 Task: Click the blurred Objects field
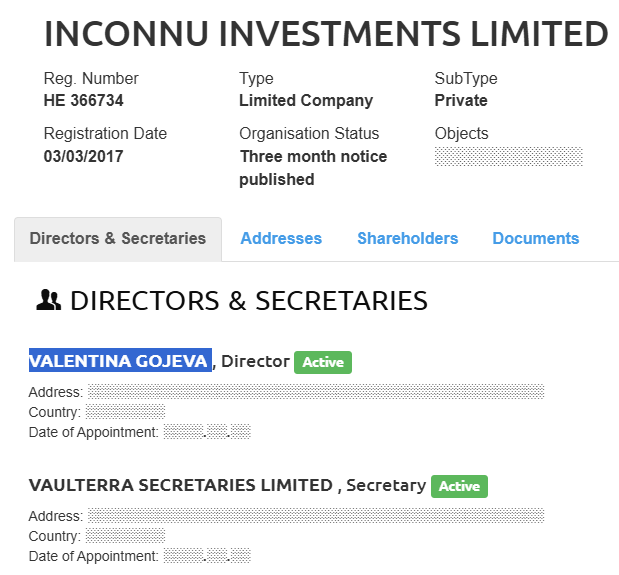(508, 156)
